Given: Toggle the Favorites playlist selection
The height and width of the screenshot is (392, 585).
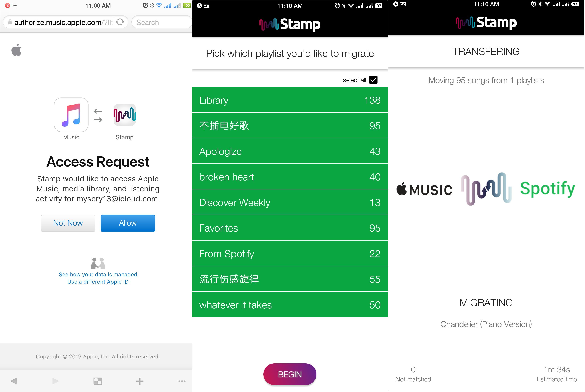Looking at the screenshot, I should coord(290,228).
